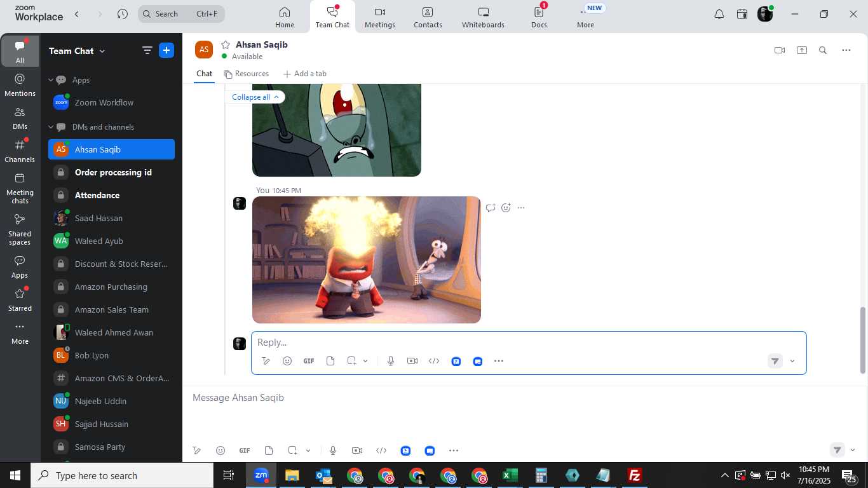868x488 pixels.
Task: Open GIF picker in the reply box
Action: click(309, 361)
